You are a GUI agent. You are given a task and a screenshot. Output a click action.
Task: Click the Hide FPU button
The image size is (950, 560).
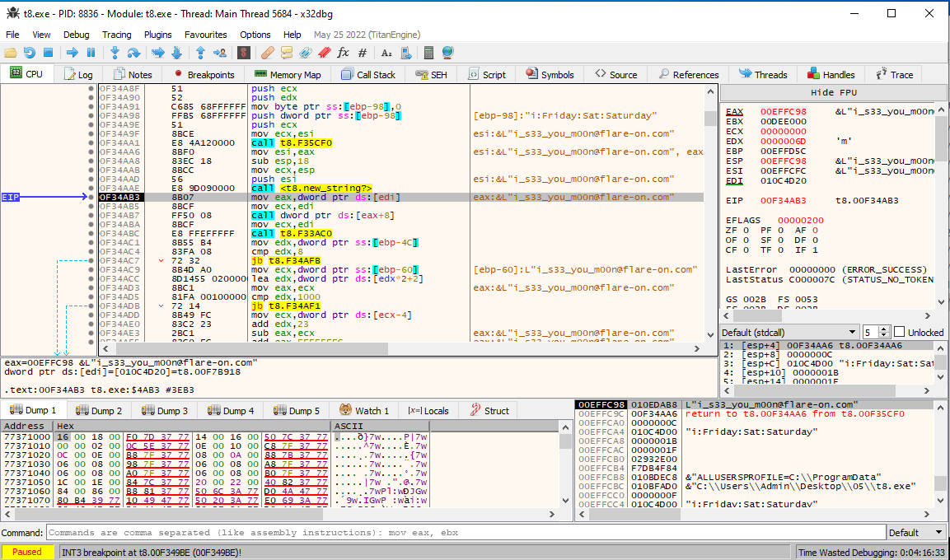[x=833, y=92]
